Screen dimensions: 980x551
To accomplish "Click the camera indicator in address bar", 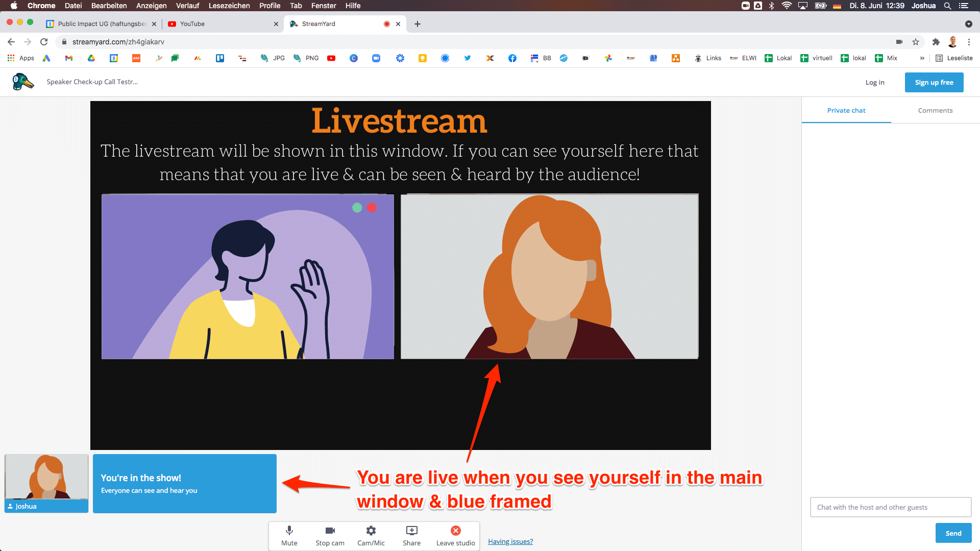I will (x=899, y=42).
